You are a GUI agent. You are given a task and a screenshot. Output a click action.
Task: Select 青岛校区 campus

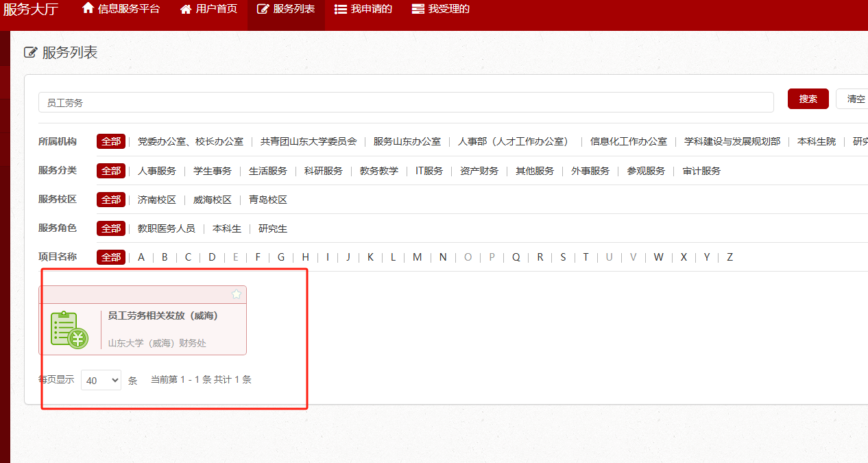(268, 200)
